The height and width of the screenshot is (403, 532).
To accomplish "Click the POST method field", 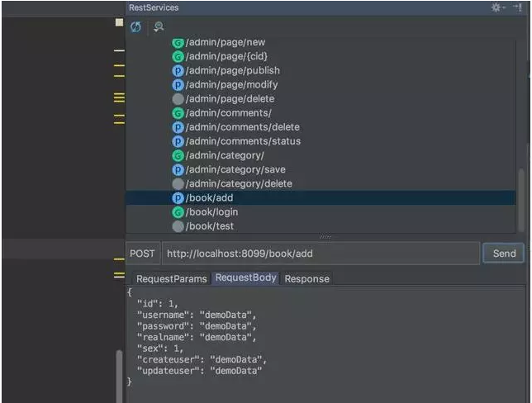I will click(142, 254).
